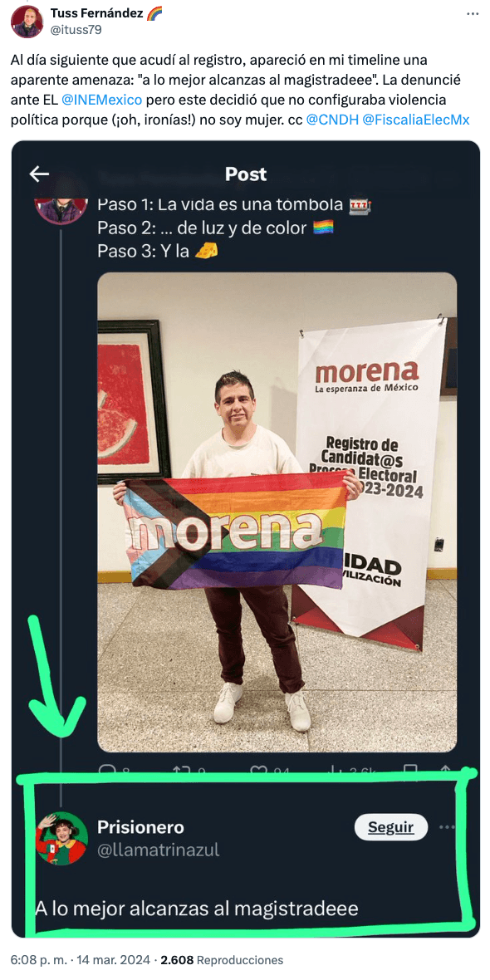Screen dimensions: 490x980
Task: Click the partially hidden bookmark icon
Action: (410, 772)
